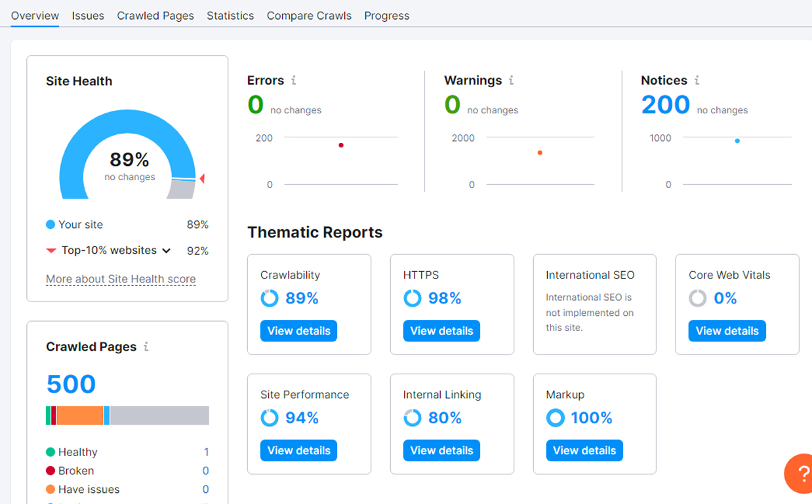
Task: View details for the HTTPS report
Action: pyautogui.click(x=441, y=331)
